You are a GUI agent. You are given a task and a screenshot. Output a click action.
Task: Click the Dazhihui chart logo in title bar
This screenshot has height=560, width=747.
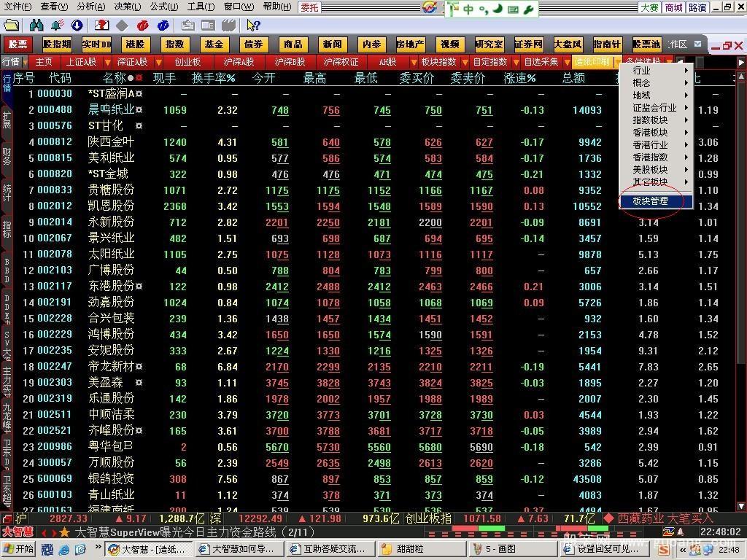[429, 7]
